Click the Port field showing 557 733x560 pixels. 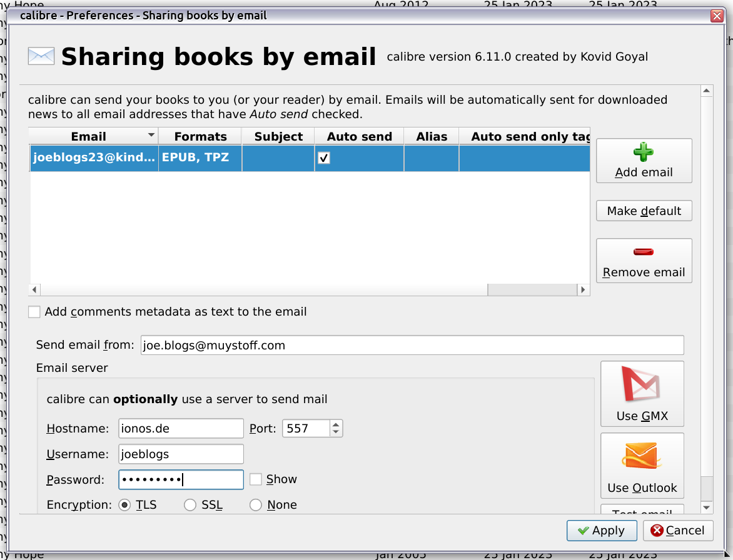click(306, 428)
